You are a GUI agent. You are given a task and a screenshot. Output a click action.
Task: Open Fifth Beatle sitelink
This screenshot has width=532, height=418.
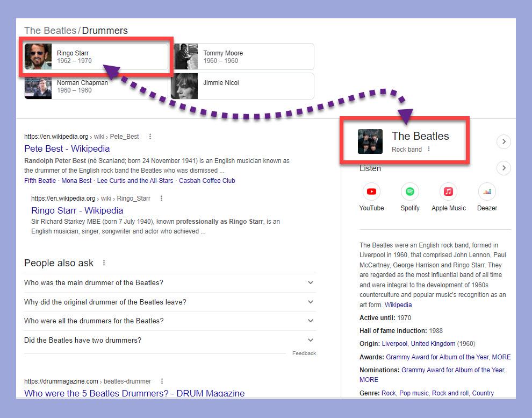coord(40,181)
